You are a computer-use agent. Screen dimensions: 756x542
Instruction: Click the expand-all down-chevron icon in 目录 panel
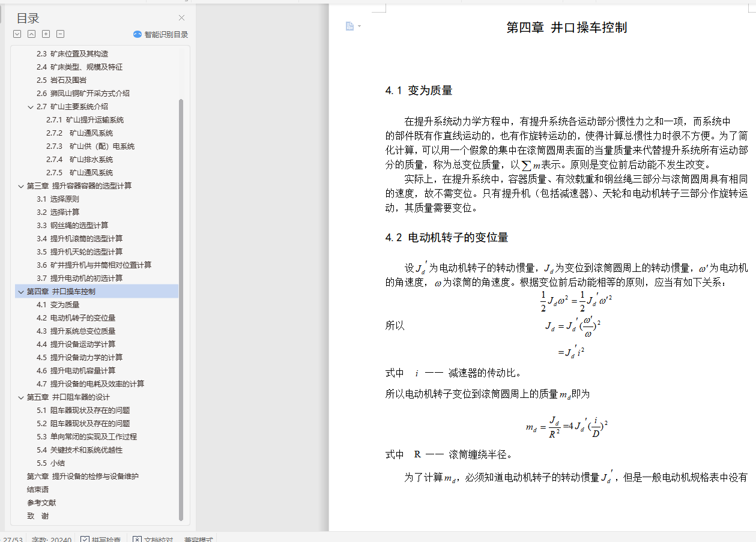(17, 34)
